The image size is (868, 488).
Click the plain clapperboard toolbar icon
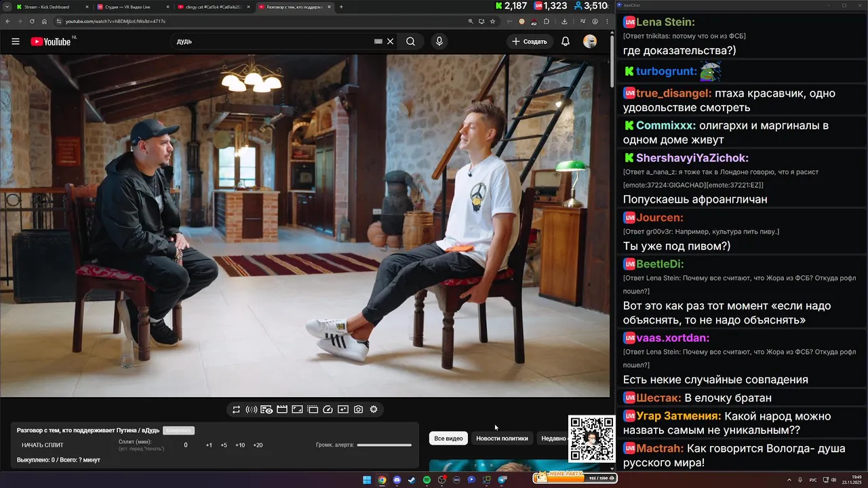click(x=282, y=409)
